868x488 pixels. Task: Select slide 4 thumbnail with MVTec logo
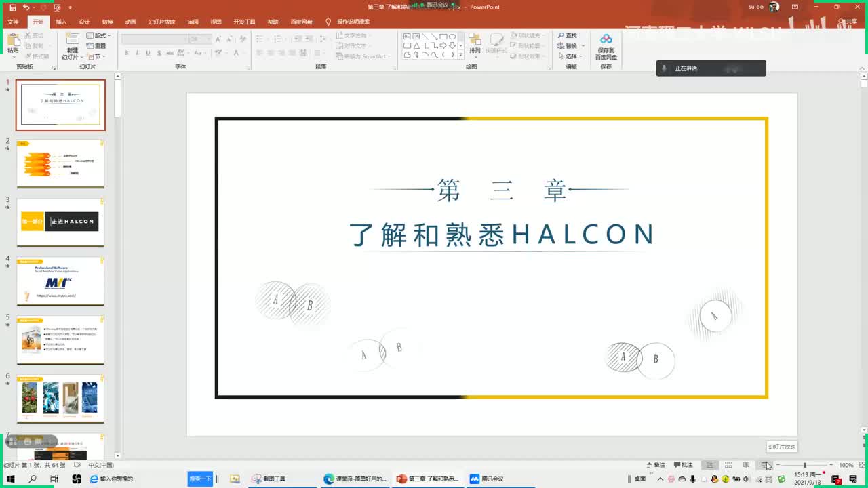click(x=60, y=281)
